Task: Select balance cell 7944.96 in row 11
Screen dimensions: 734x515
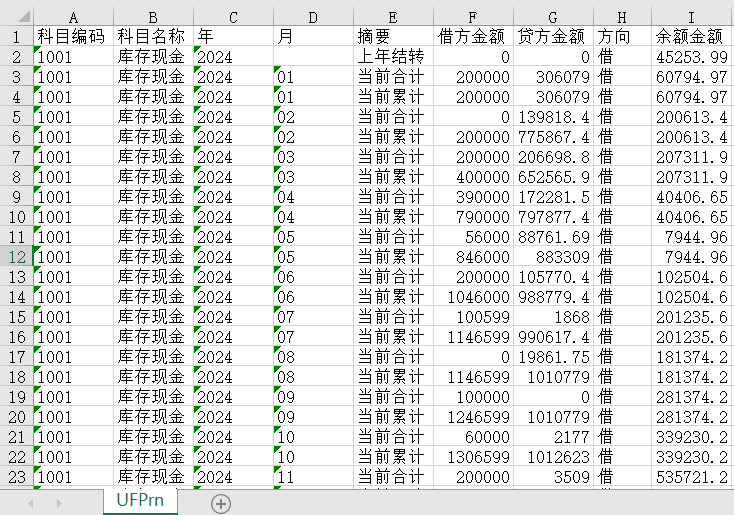Action: point(692,236)
